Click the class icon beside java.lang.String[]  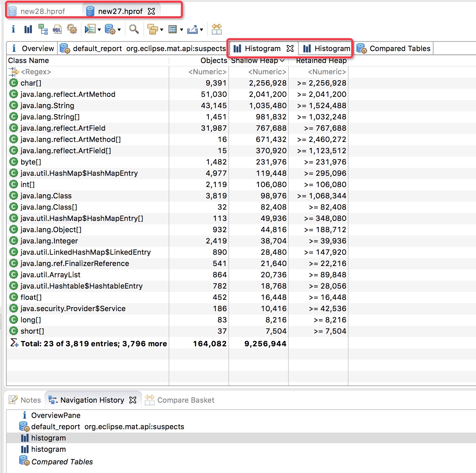click(13, 117)
